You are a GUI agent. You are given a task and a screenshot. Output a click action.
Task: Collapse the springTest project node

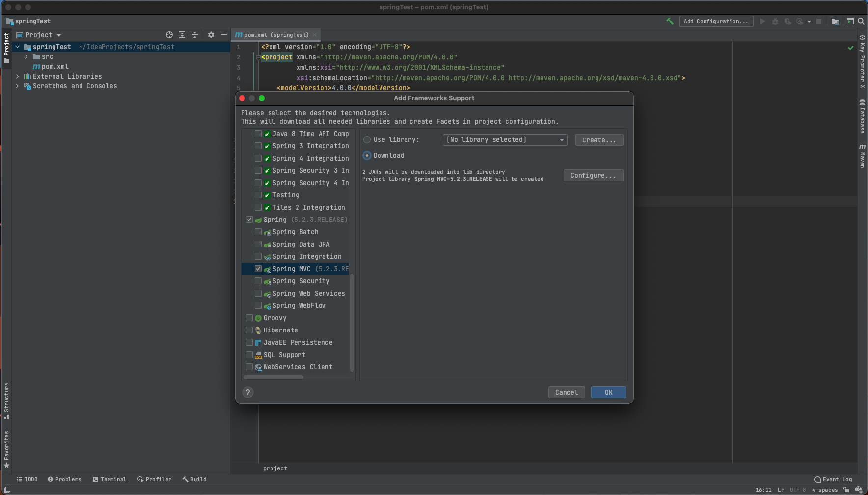pos(18,47)
